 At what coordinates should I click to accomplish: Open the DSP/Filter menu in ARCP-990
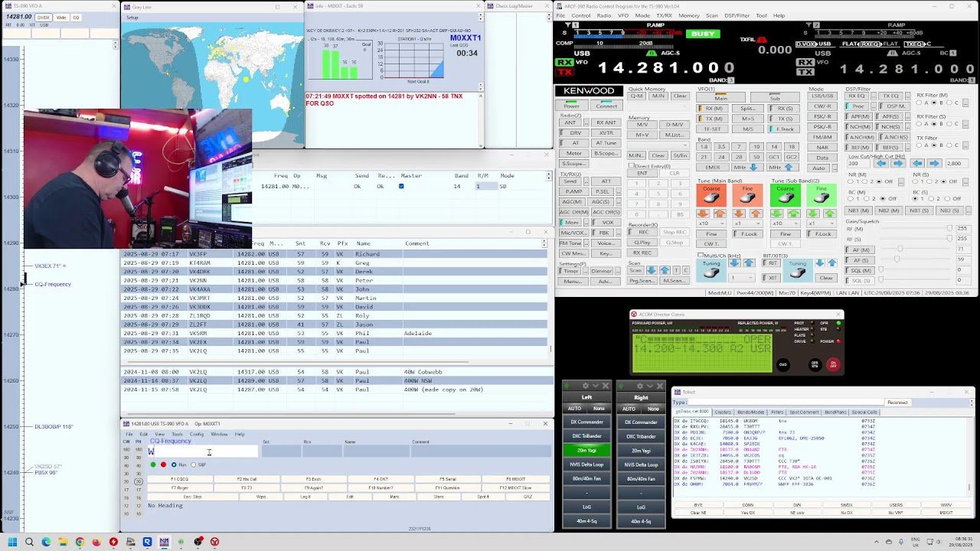tap(738, 15)
